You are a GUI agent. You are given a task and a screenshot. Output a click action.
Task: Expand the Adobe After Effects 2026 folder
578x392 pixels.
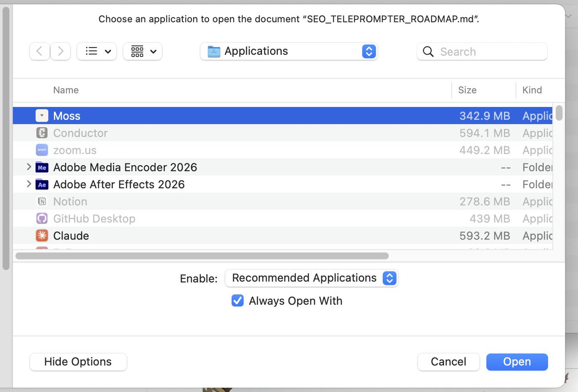pos(28,184)
